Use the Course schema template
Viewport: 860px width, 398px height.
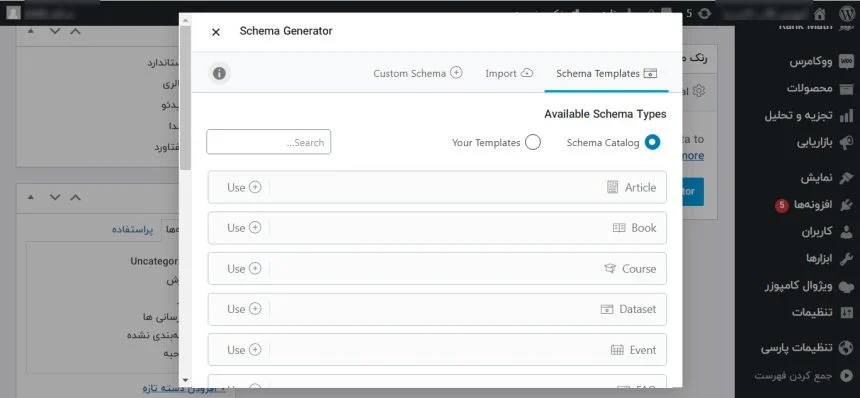pos(244,269)
